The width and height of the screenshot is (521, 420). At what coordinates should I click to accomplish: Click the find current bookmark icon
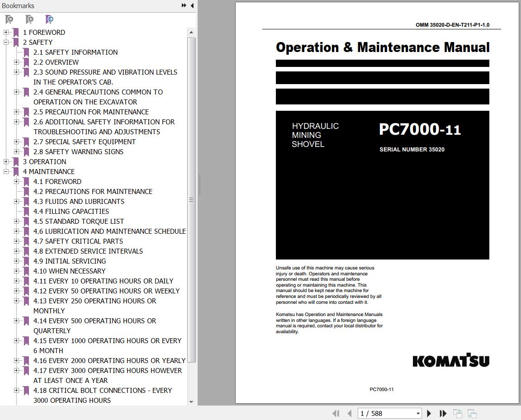[x=49, y=19]
